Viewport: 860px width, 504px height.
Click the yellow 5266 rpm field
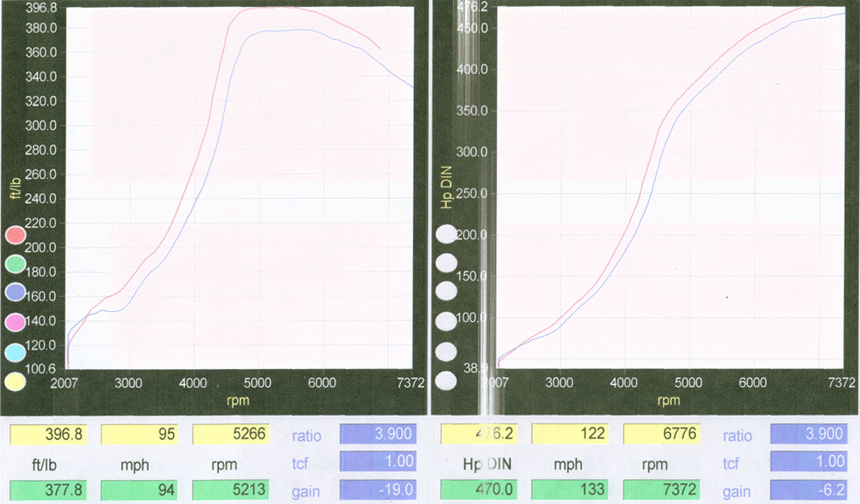pos(231,435)
